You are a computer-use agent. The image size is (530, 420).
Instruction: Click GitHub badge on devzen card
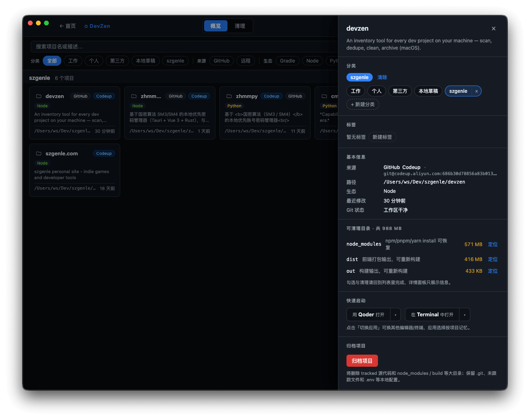coord(81,96)
